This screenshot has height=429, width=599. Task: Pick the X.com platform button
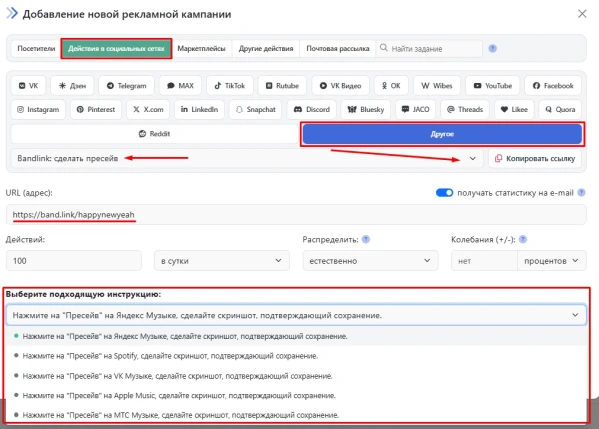[148, 109]
